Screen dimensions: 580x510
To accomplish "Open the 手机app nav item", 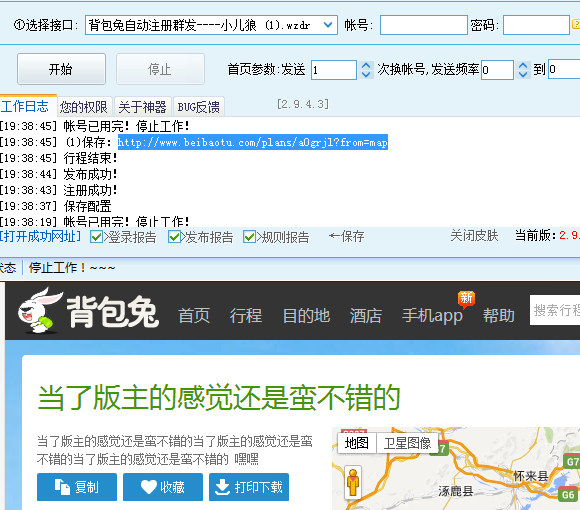I will (432, 315).
